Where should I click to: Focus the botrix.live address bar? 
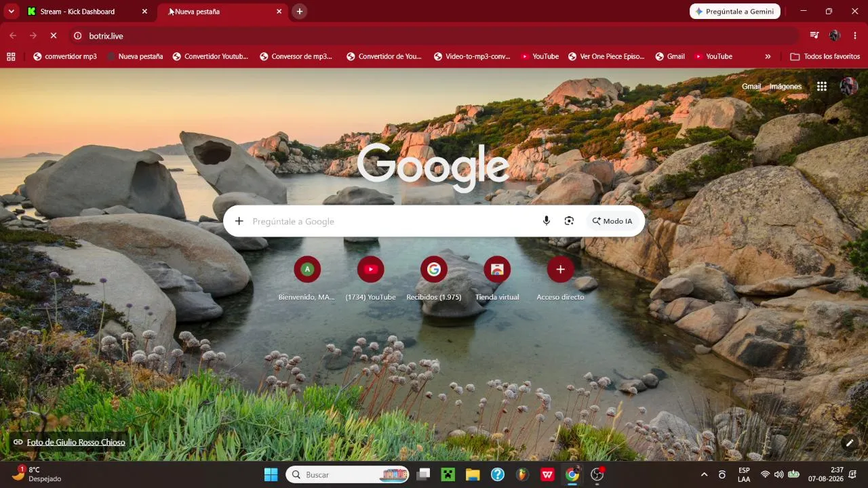434,36
